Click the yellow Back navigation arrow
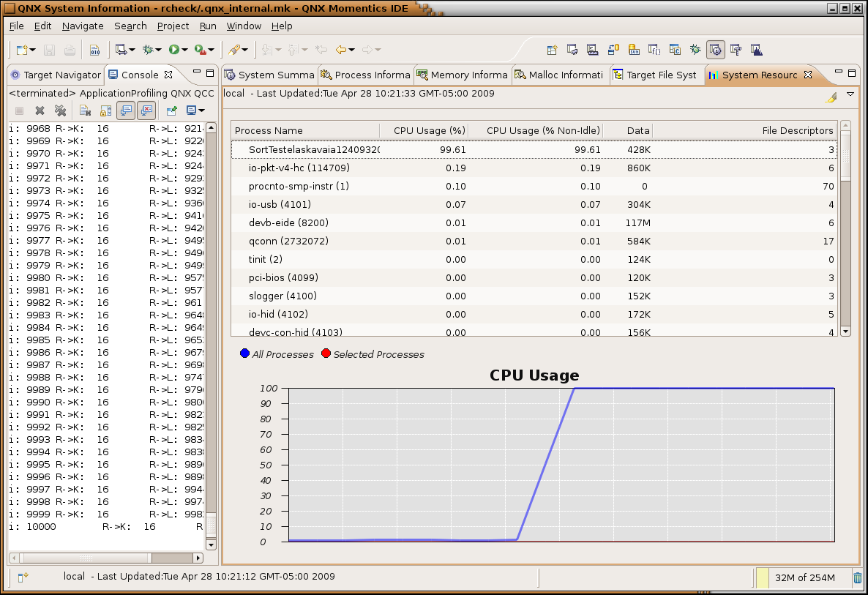 point(340,50)
